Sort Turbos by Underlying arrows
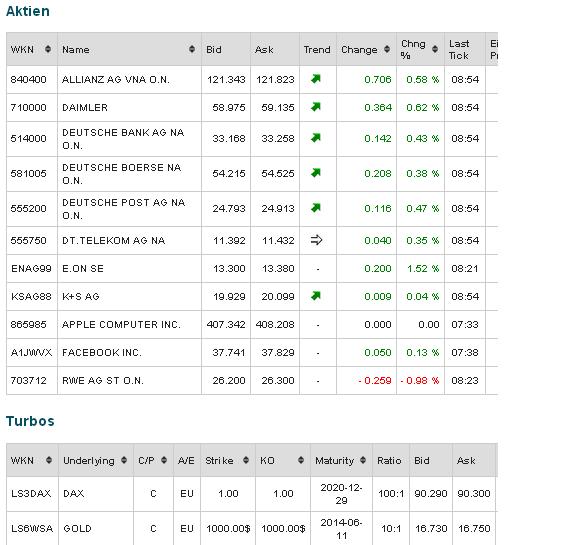 tap(124, 460)
